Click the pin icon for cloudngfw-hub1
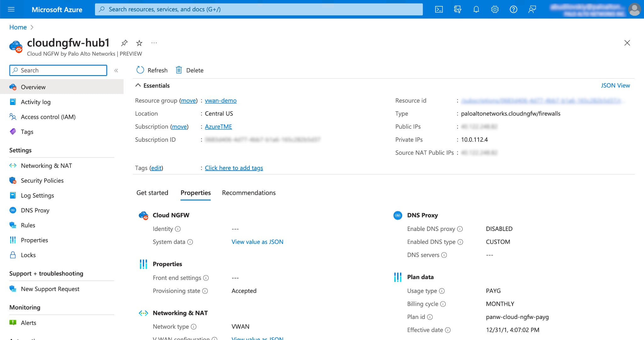This screenshot has width=644, height=340. point(124,42)
